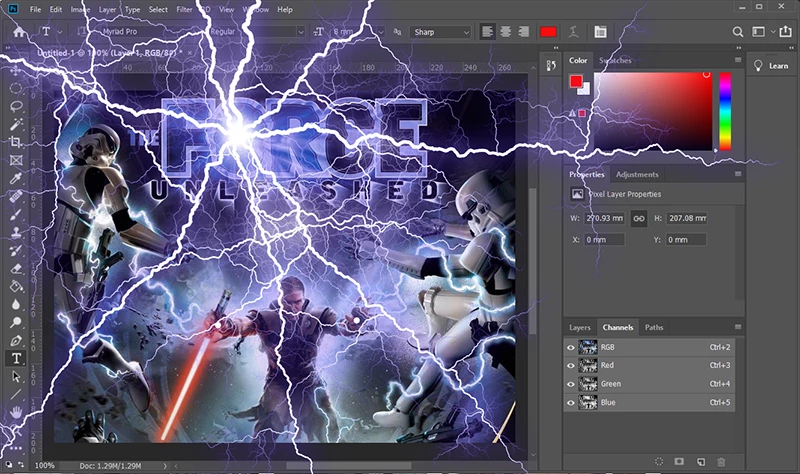Toggle the Character and Paragraph panels icon
This screenshot has height=474, width=800.
[601, 32]
